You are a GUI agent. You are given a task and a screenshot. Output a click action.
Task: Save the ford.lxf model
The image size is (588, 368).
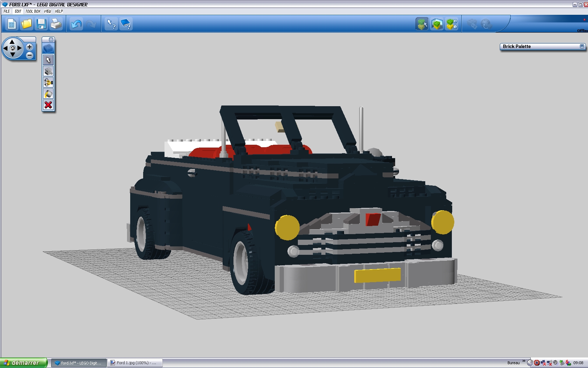pos(42,24)
